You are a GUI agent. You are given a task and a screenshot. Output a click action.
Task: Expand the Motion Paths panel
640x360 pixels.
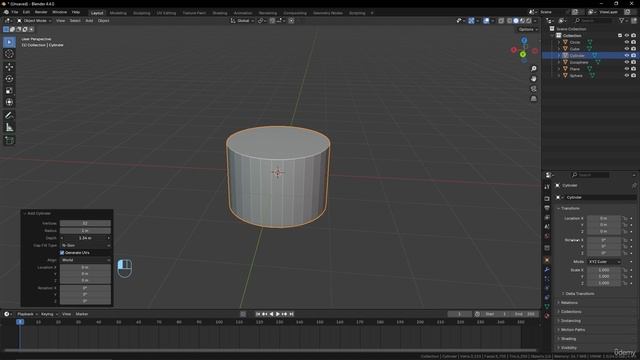pos(572,329)
